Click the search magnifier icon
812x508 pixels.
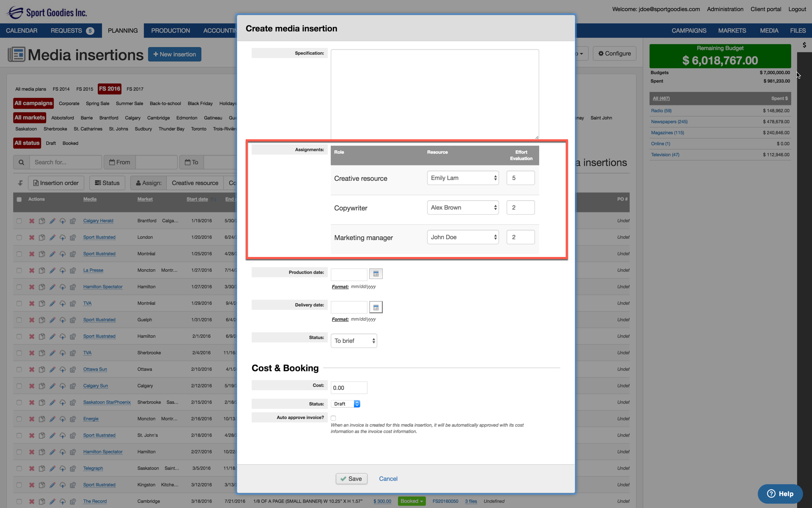coord(21,162)
